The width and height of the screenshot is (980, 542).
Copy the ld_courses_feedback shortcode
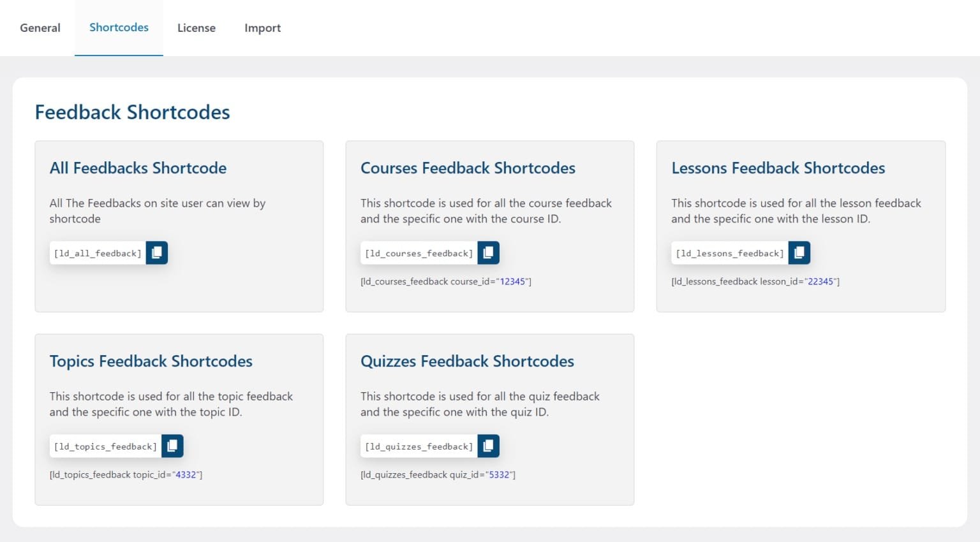click(488, 253)
